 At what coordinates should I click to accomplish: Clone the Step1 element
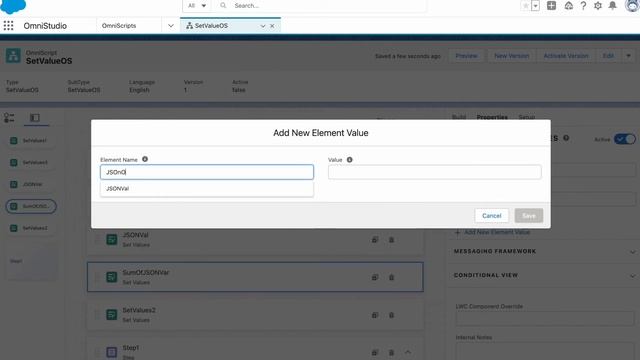[375, 352]
